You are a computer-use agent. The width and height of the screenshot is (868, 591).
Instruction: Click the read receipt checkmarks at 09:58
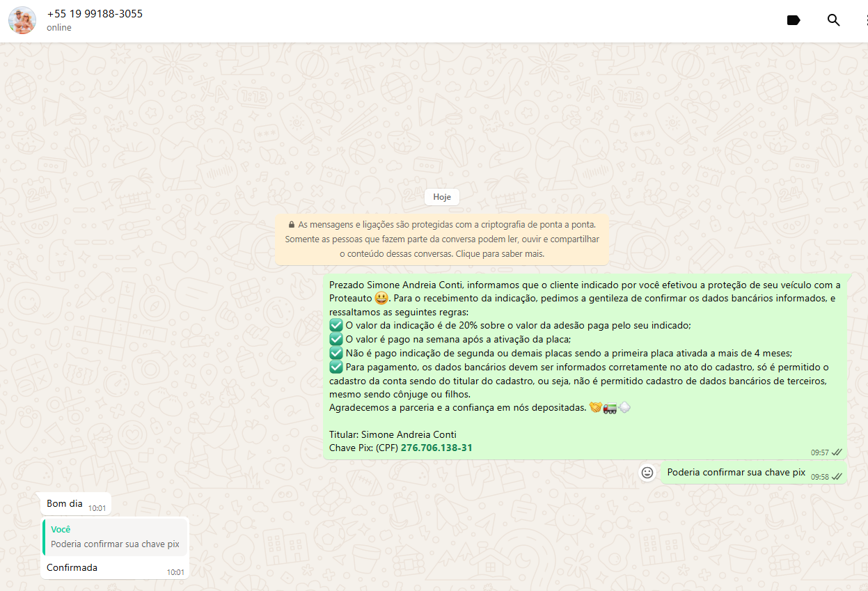(837, 477)
